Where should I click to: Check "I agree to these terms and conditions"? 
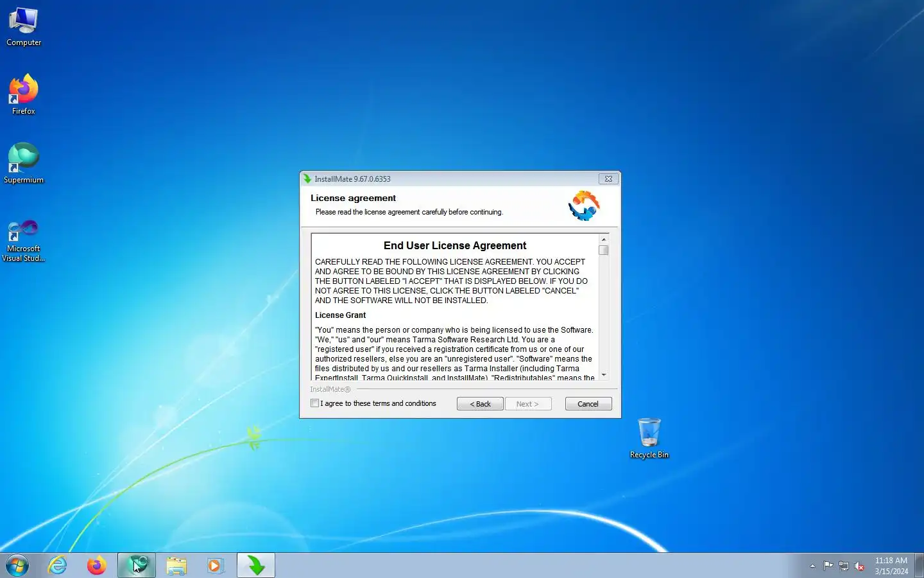tap(314, 403)
